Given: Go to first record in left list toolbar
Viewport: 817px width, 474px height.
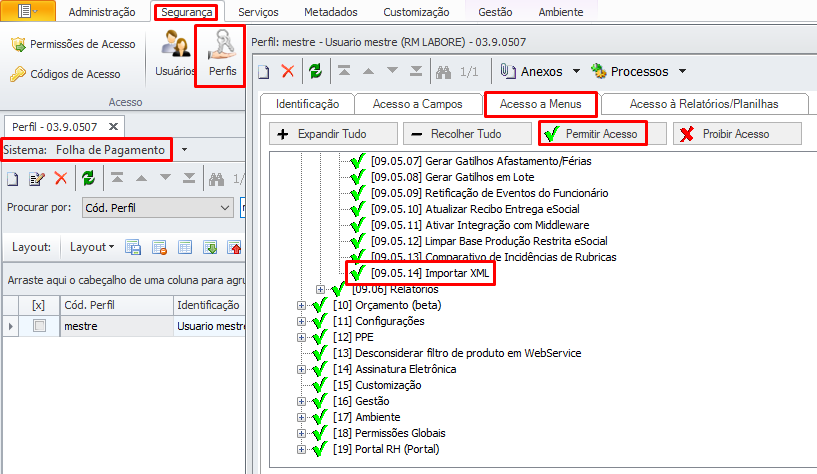Looking at the screenshot, I should [x=117, y=178].
